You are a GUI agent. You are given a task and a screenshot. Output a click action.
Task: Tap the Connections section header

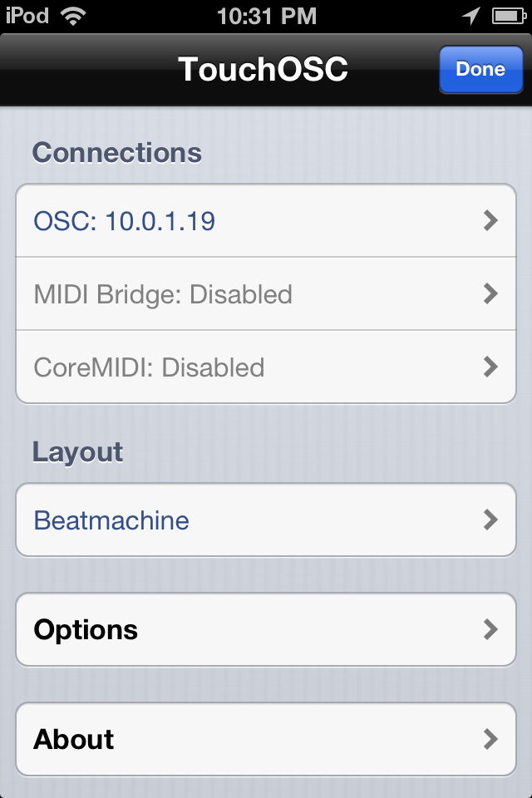coord(116,153)
